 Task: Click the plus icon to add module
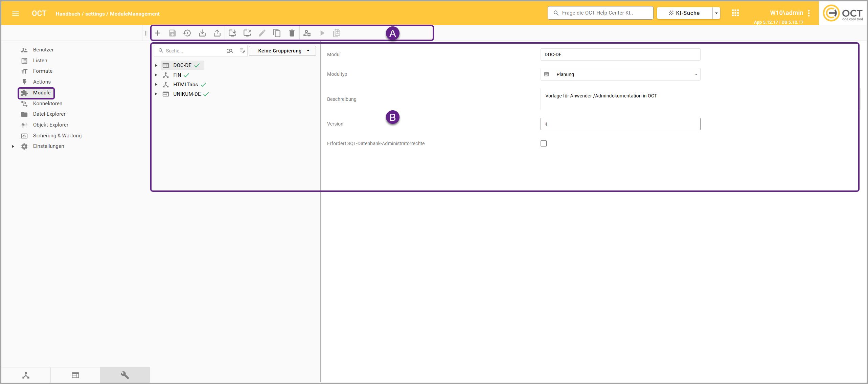tap(158, 33)
